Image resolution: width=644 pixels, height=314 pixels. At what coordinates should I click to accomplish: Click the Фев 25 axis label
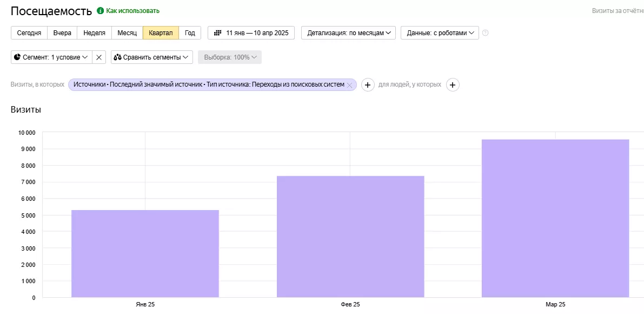[350, 305]
